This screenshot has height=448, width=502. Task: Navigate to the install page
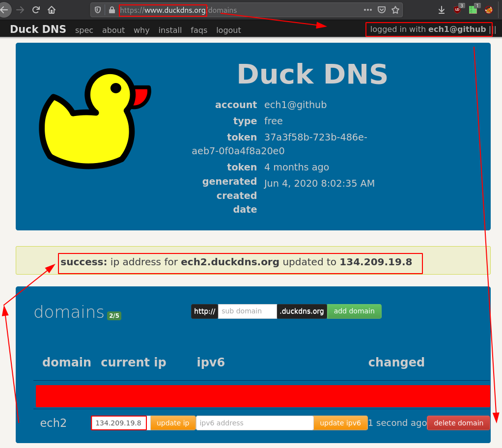tap(170, 30)
